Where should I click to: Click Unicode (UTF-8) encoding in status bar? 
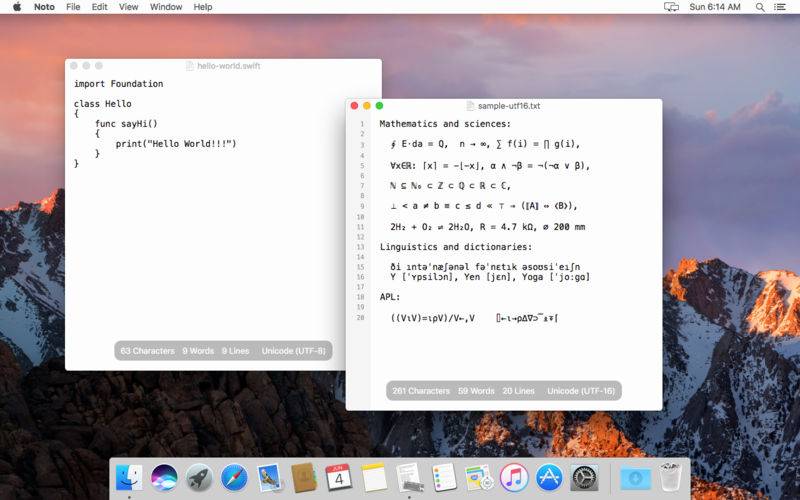pyautogui.click(x=293, y=351)
